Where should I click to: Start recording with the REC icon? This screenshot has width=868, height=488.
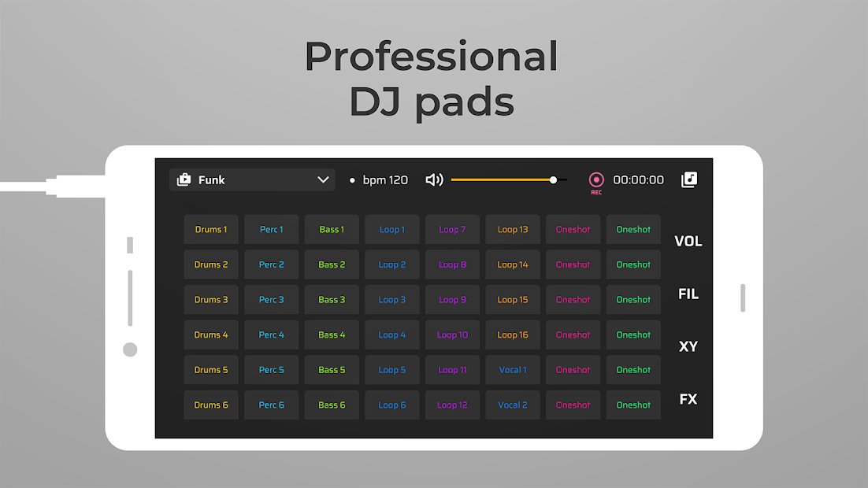pos(596,179)
